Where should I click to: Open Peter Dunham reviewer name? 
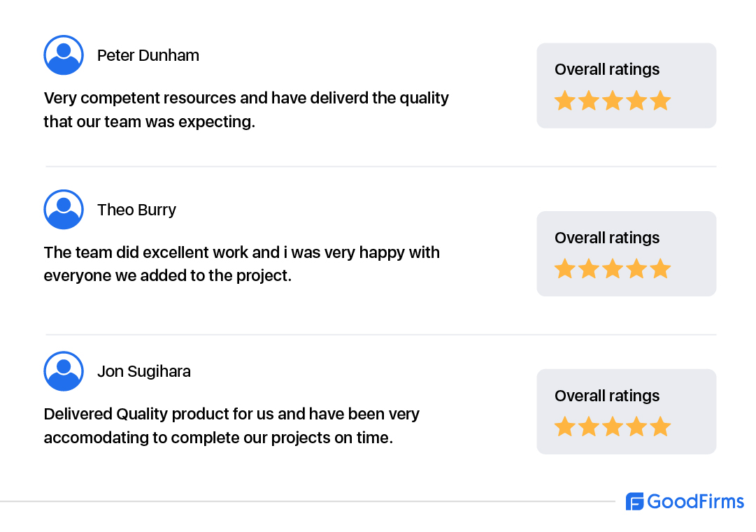[148, 55]
